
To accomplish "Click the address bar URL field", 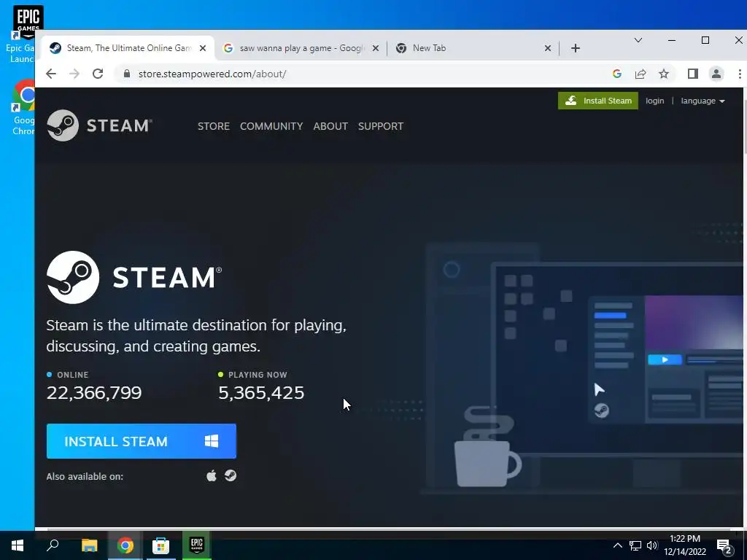I will tap(362, 74).
